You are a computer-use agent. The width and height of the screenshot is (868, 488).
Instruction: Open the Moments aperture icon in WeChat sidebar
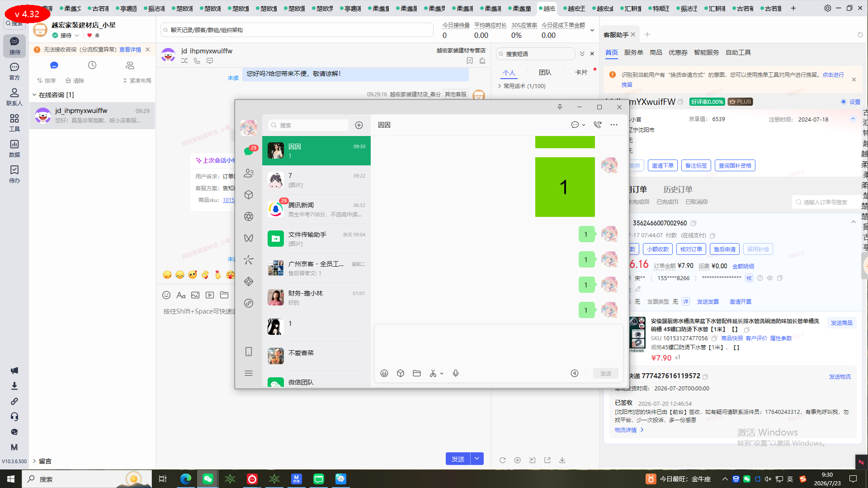click(249, 216)
